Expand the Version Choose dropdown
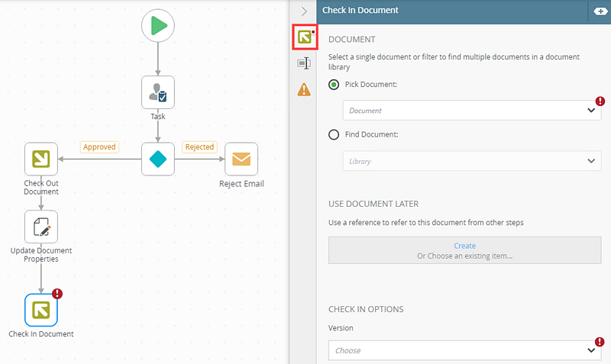This screenshot has width=611, height=364. tap(464, 350)
